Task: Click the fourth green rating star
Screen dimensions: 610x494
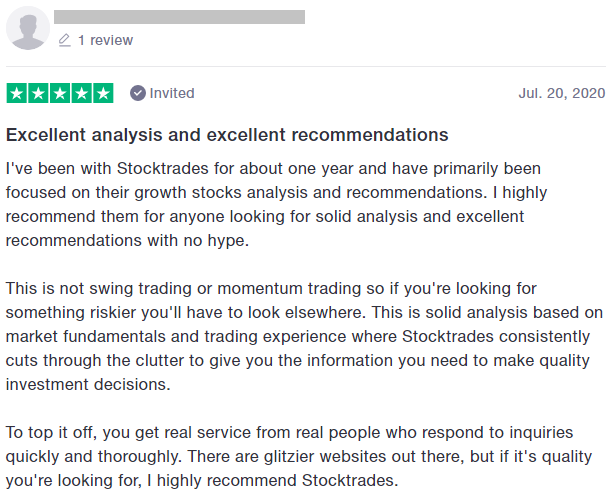Action: coord(81,93)
